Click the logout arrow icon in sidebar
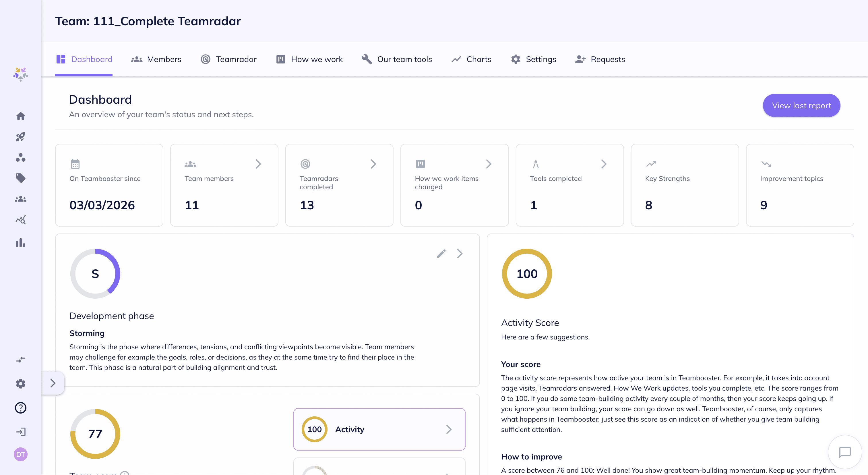 coord(21,432)
